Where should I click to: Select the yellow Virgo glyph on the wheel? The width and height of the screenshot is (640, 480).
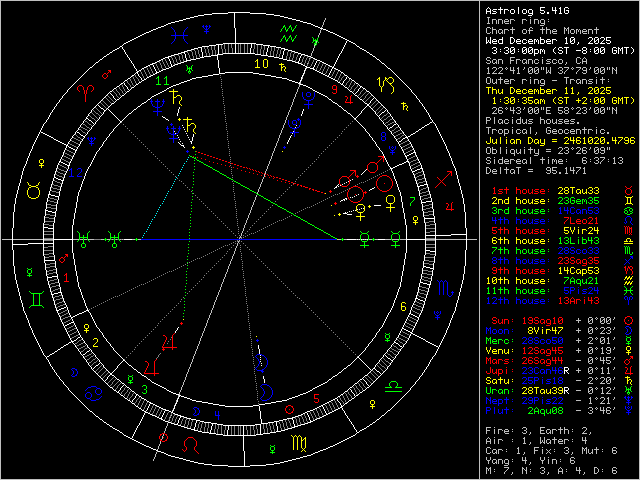[298, 441]
